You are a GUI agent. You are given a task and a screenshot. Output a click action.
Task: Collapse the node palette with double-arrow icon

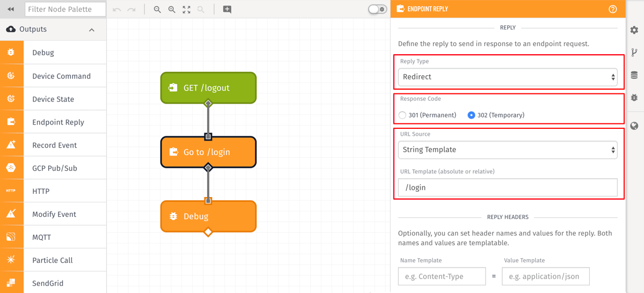tap(11, 9)
